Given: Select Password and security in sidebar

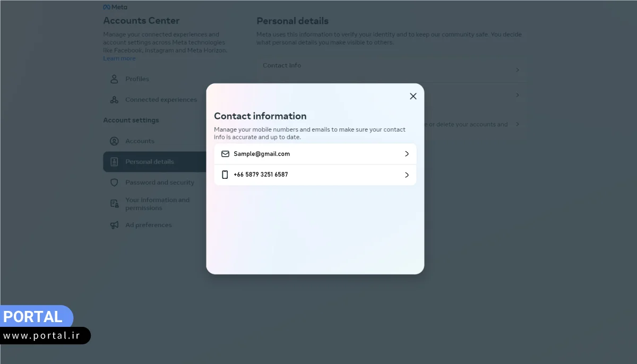Looking at the screenshot, I should point(160,183).
